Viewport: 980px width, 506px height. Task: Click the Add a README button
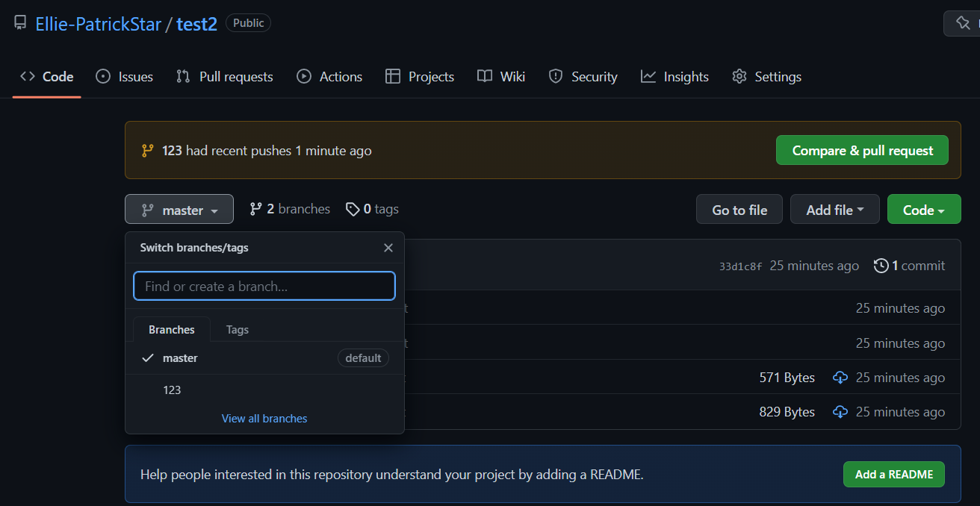click(x=894, y=475)
